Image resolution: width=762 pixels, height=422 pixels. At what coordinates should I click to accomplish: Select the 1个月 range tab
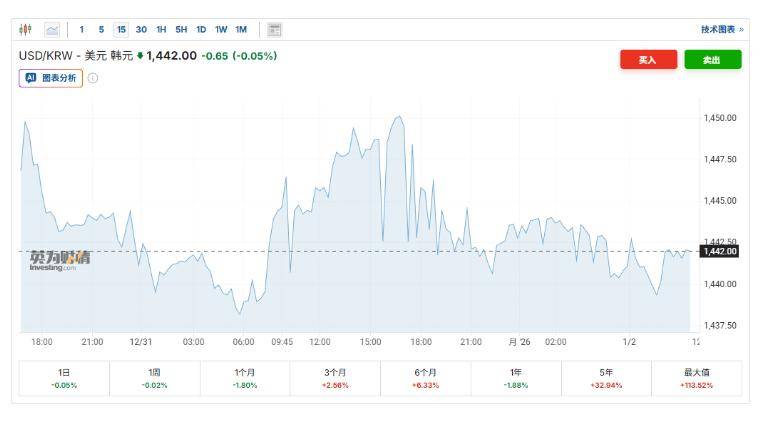click(x=244, y=377)
